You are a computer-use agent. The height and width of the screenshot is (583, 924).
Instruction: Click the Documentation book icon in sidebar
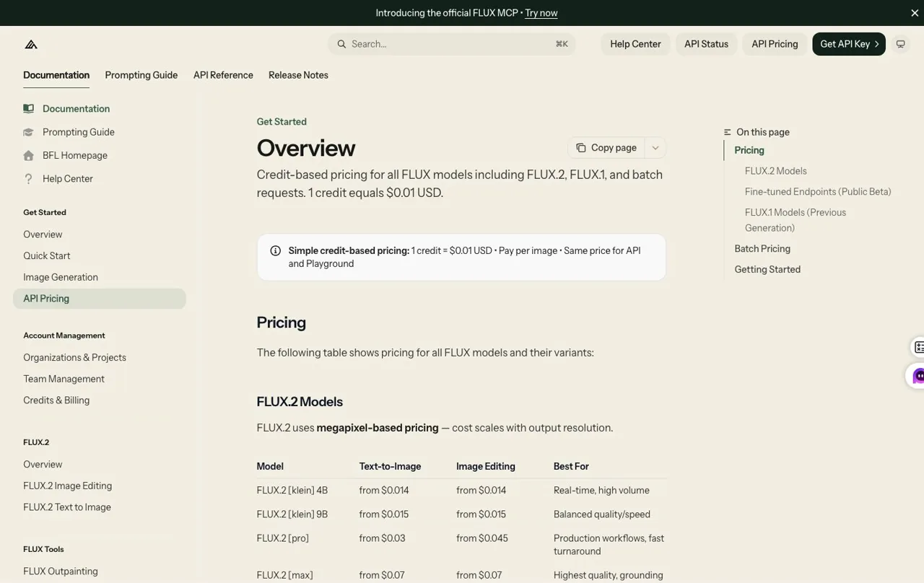[x=28, y=109]
